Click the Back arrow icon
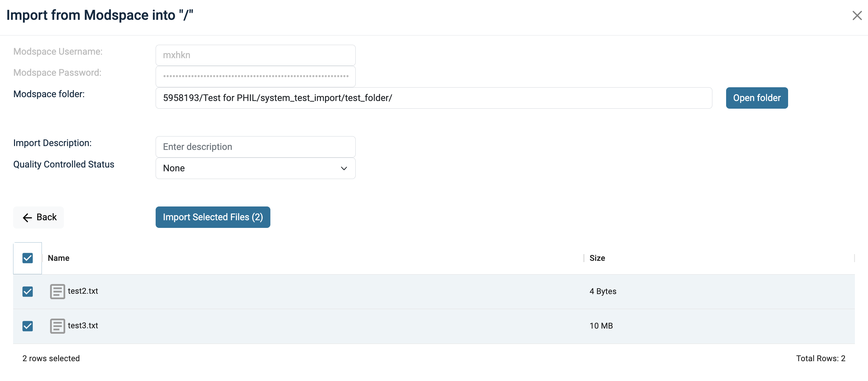868x381 pixels. [27, 217]
